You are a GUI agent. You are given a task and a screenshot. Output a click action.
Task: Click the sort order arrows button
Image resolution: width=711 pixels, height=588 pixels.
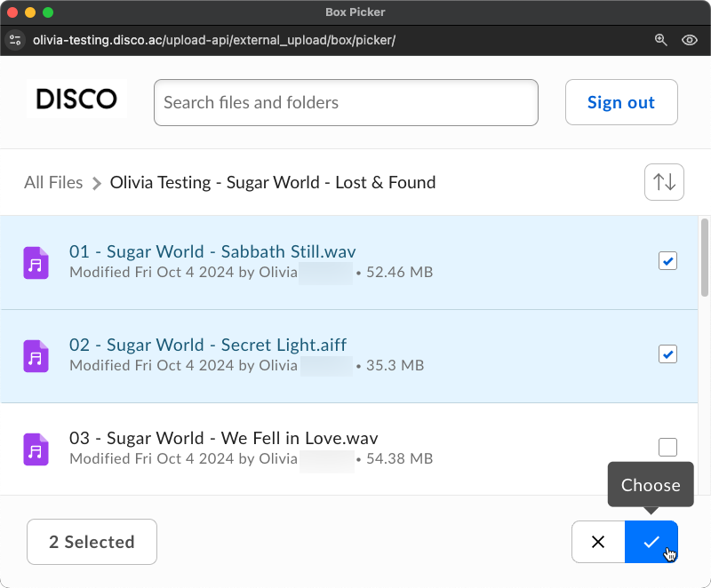pyautogui.click(x=664, y=182)
